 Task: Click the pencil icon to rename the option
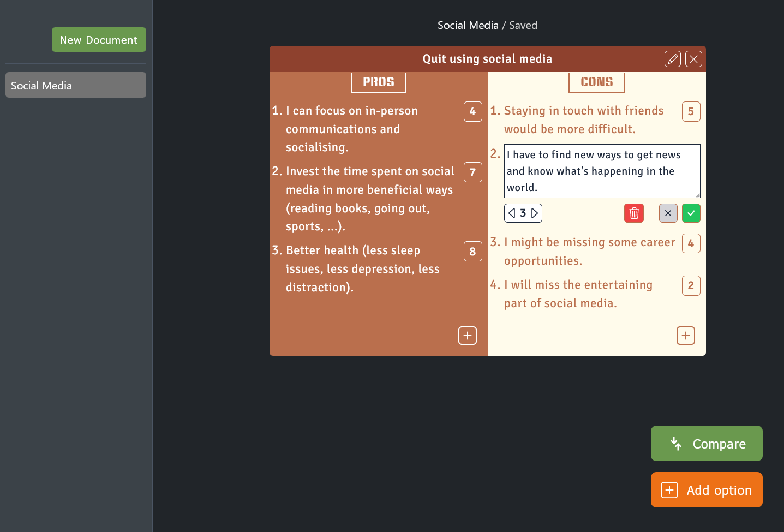(672, 58)
